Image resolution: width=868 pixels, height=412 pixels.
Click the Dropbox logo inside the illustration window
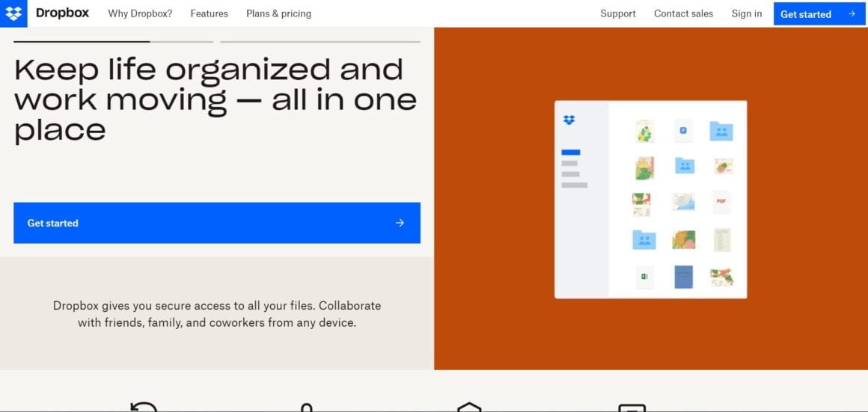point(569,120)
